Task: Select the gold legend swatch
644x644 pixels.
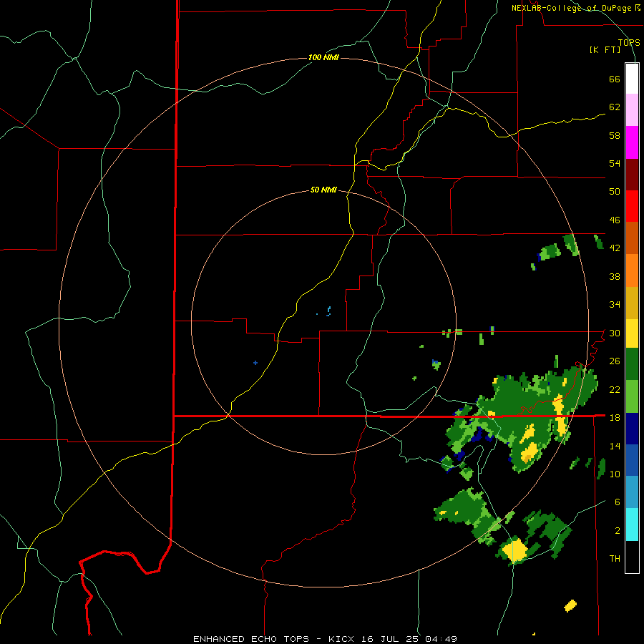Action: point(632,303)
